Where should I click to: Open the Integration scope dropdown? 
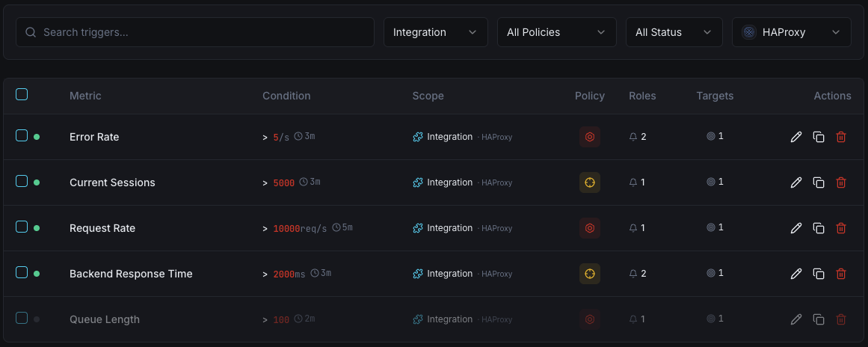pos(436,32)
